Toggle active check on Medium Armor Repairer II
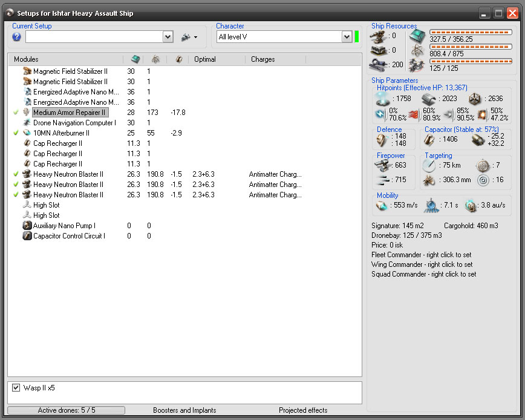 (x=16, y=113)
